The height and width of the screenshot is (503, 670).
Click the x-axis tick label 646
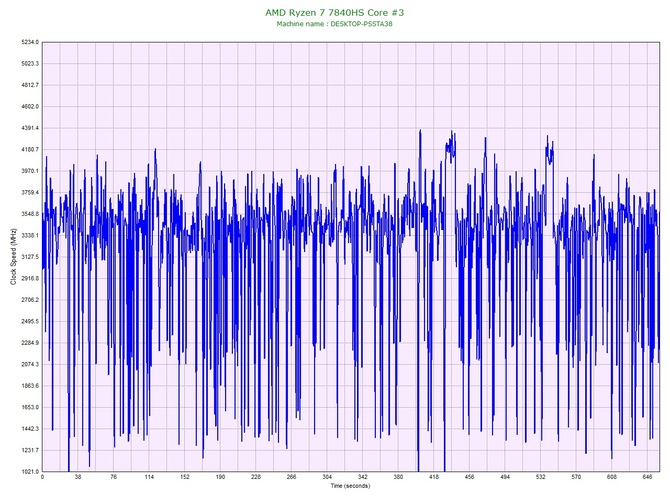[647, 477]
